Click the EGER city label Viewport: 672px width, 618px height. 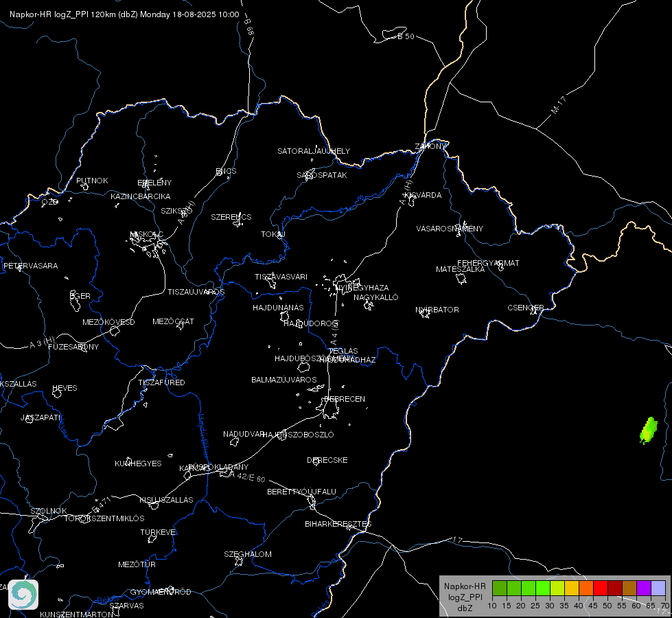[x=80, y=296]
